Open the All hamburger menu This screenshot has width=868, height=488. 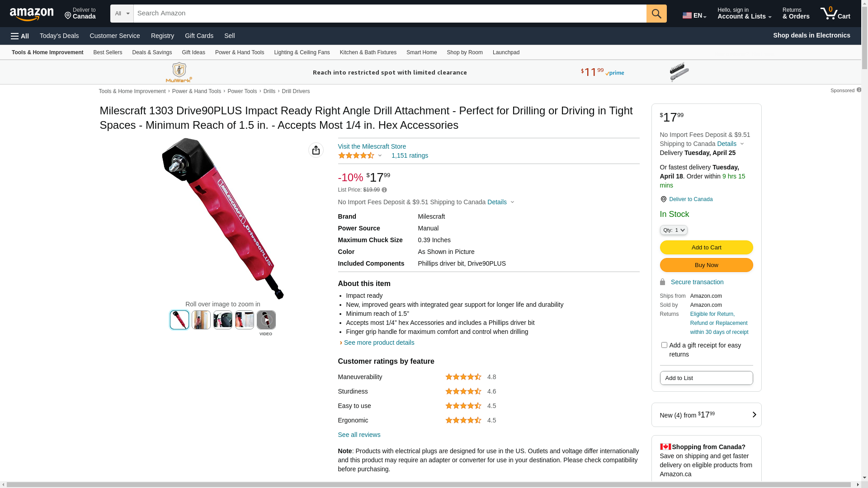(20, 36)
